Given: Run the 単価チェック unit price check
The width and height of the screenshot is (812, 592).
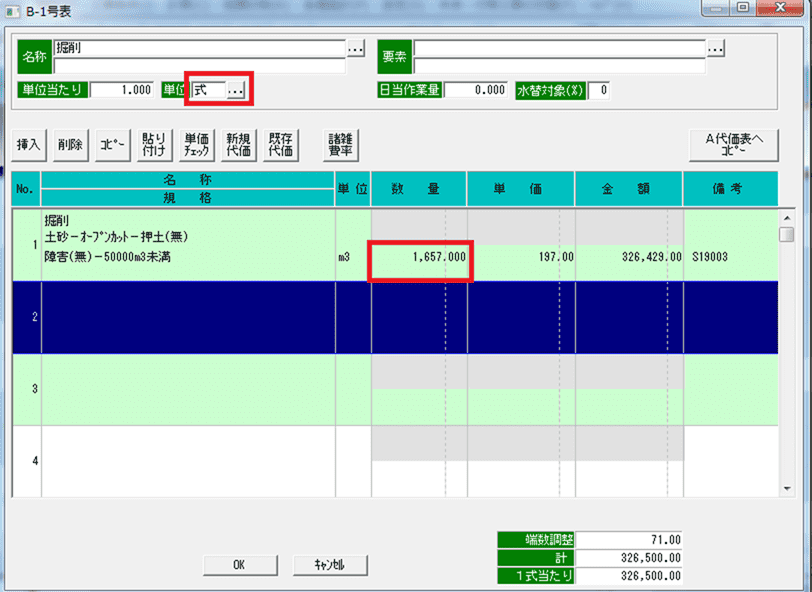Looking at the screenshot, I should 196,145.
